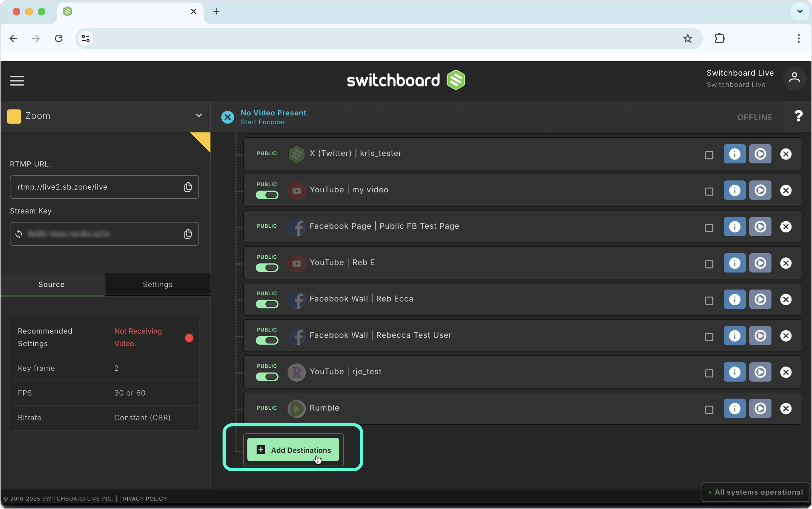Preview the YouTube rje_test destination
Viewport: 812px width, 509px height.
pyautogui.click(x=760, y=372)
